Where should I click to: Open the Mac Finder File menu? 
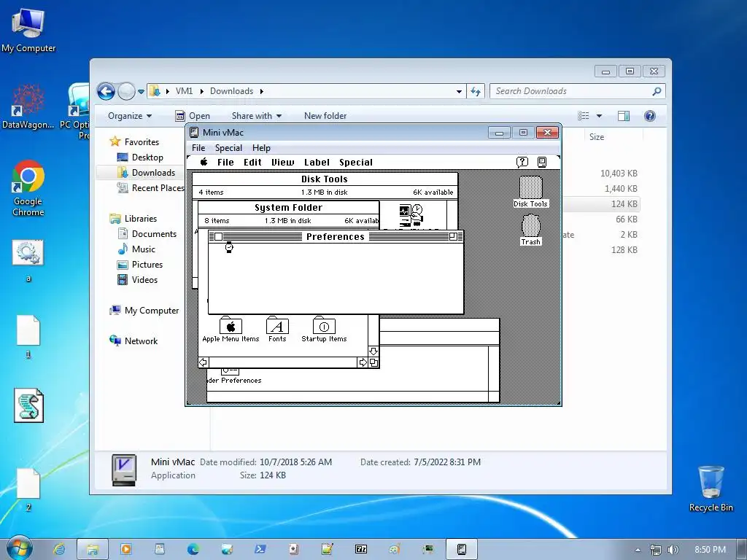(225, 163)
